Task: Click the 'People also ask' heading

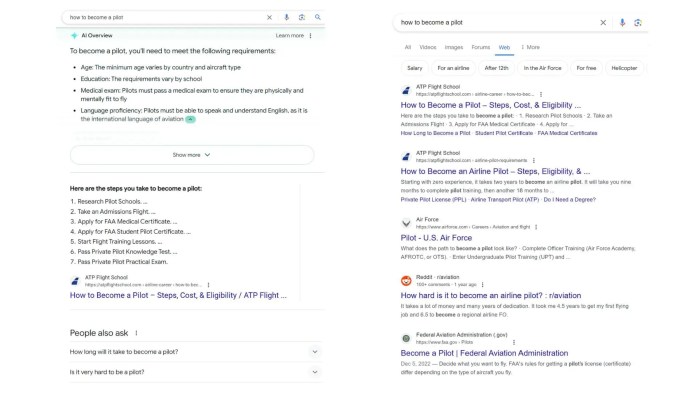Action: point(99,333)
